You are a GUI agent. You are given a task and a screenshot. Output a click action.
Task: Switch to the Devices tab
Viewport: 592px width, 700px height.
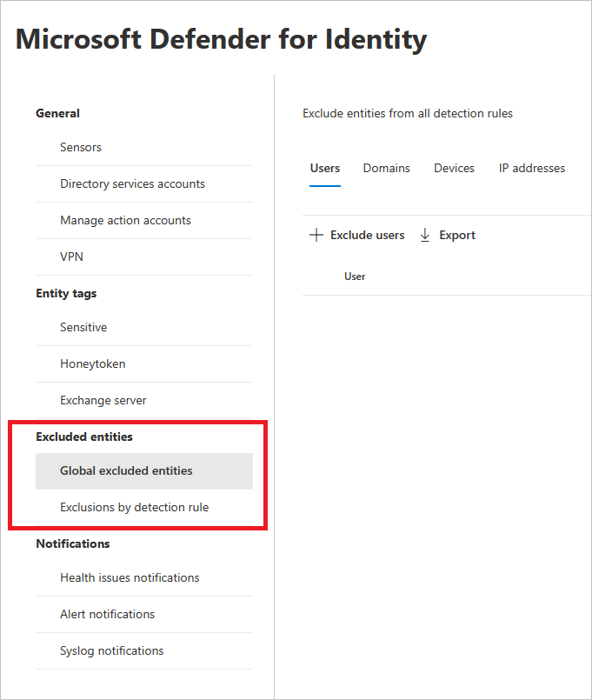pos(454,168)
